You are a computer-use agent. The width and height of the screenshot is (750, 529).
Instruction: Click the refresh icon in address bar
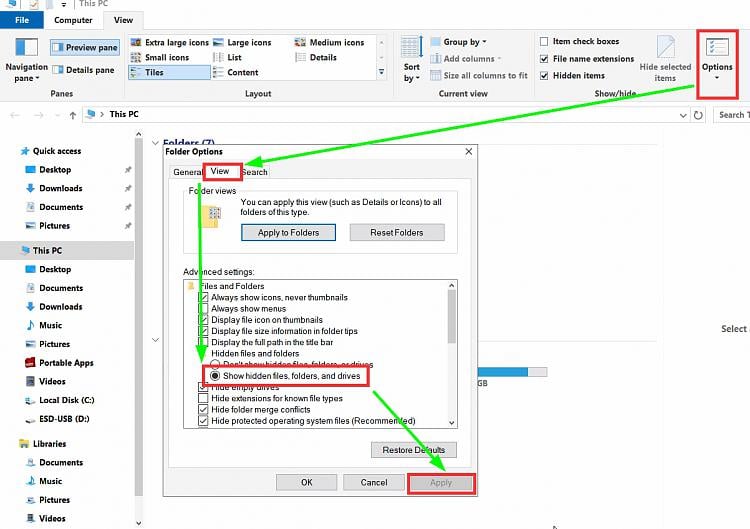pyautogui.click(x=698, y=115)
